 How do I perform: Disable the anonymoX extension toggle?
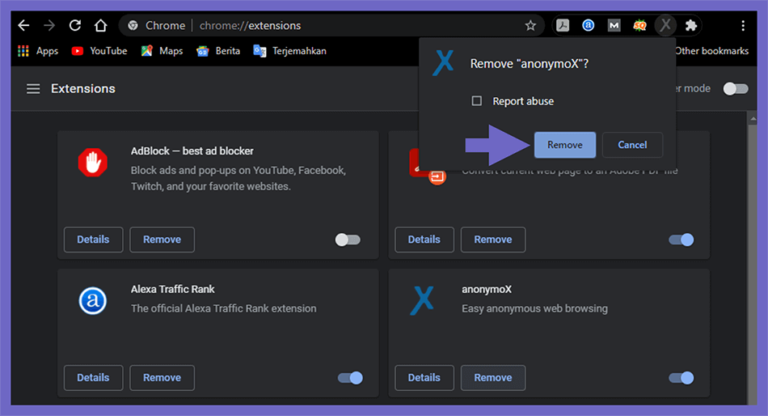(x=681, y=378)
